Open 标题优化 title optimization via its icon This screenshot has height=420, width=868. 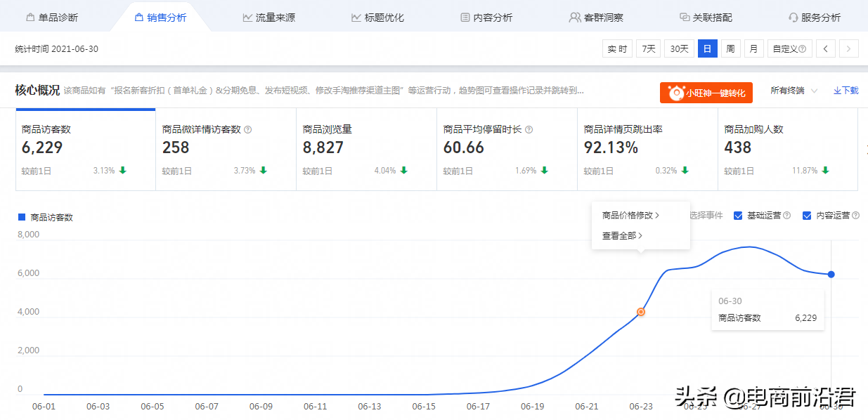tap(357, 16)
